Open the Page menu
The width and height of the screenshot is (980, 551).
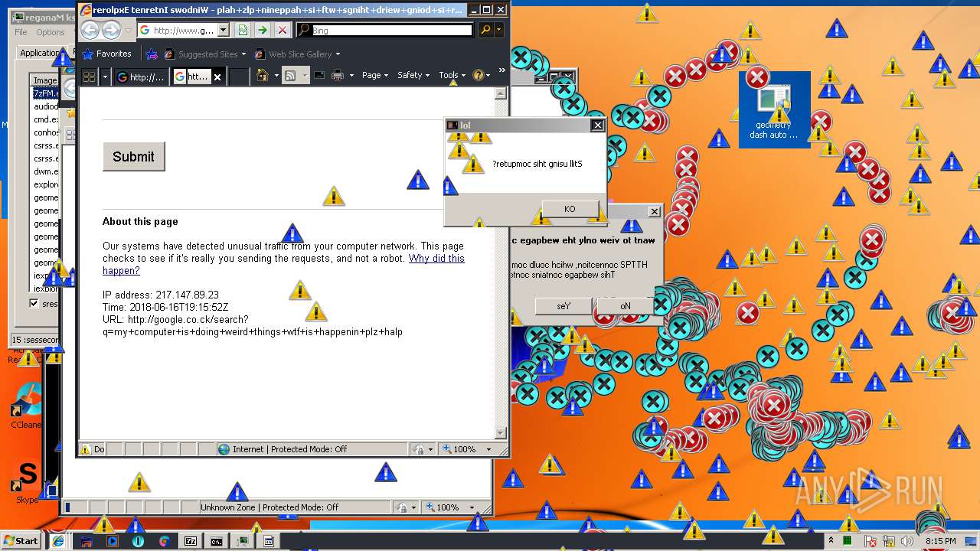[x=375, y=75]
